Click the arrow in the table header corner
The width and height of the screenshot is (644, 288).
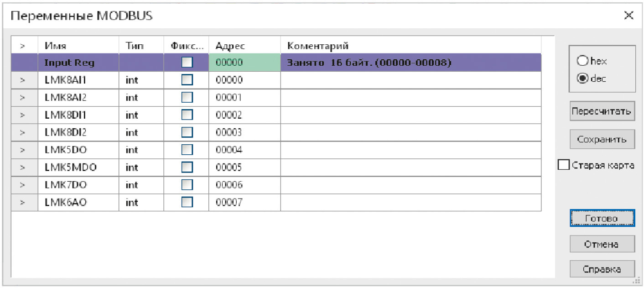click(x=23, y=46)
